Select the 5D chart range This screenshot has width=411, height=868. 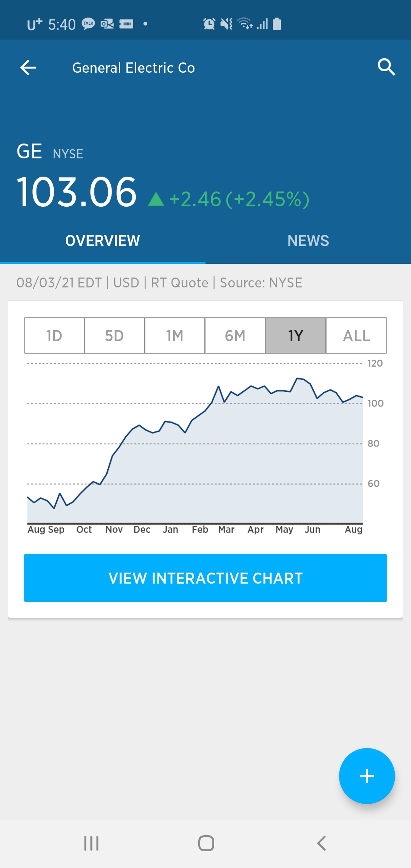click(x=115, y=335)
